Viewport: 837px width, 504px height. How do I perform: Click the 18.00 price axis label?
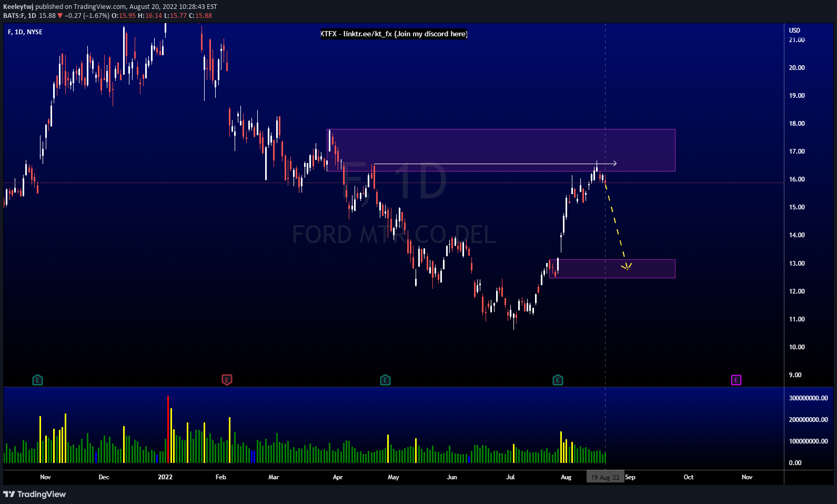point(797,124)
